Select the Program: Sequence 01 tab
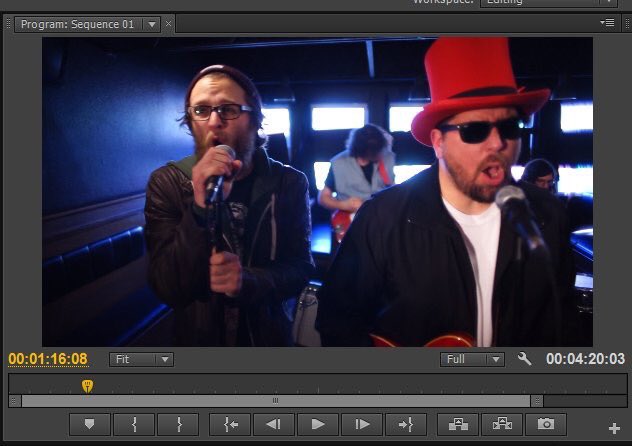632x446 pixels. point(77,25)
